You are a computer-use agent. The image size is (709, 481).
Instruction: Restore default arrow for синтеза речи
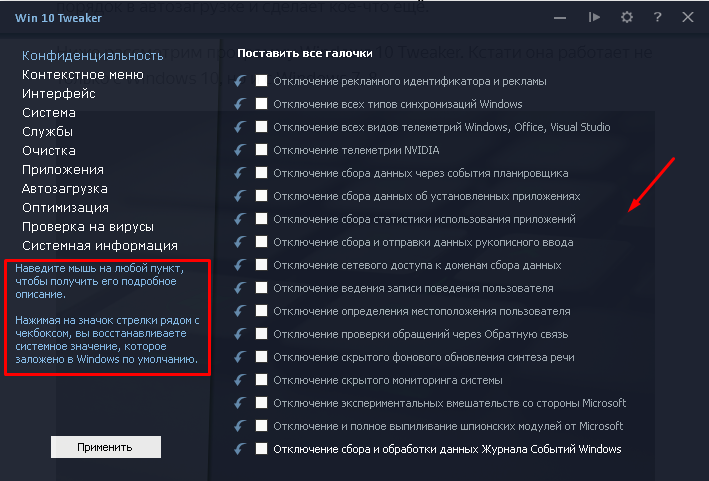[x=241, y=358]
